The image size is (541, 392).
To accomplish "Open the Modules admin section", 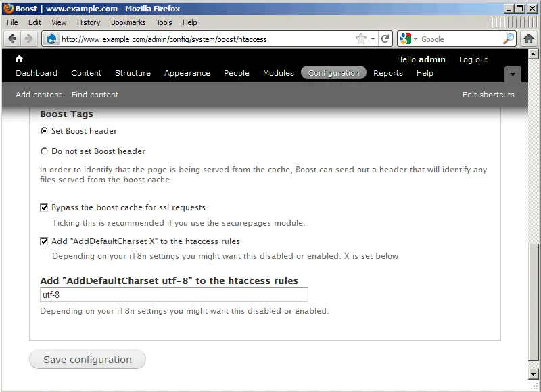I will tap(279, 73).
